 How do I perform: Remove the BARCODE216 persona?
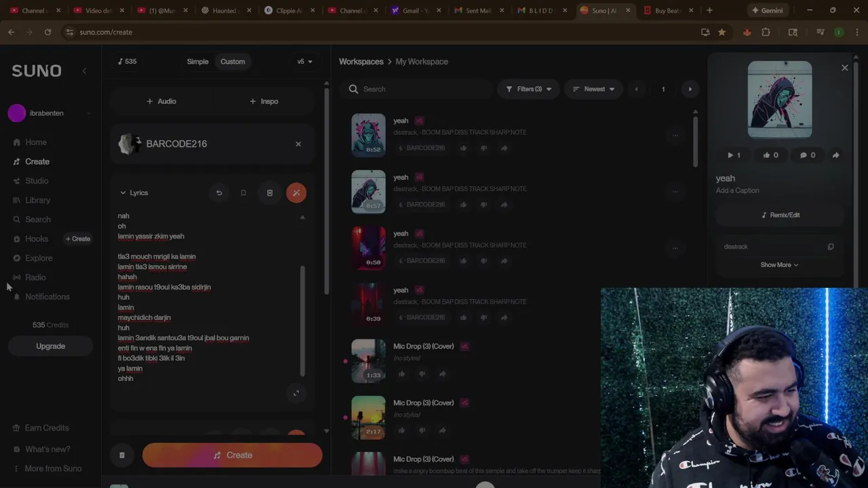[298, 144]
